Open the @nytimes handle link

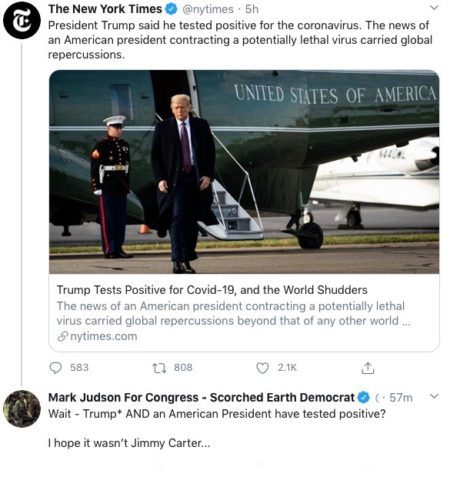208,9
